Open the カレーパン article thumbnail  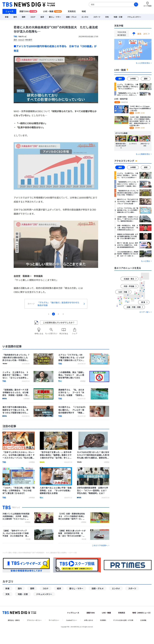click(19, 440)
